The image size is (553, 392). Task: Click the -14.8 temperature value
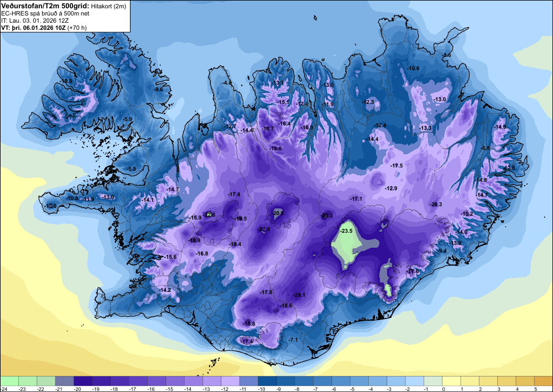click(481, 180)
